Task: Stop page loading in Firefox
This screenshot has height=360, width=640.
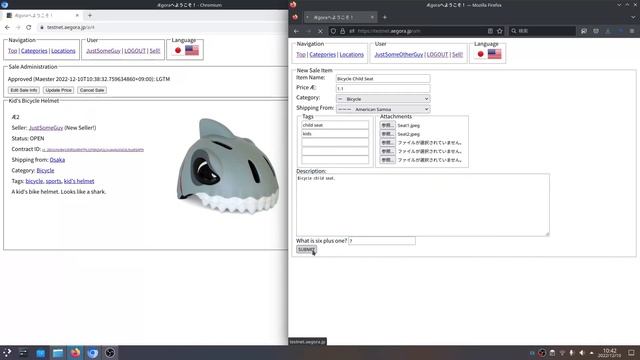Action: pos(320,31)
